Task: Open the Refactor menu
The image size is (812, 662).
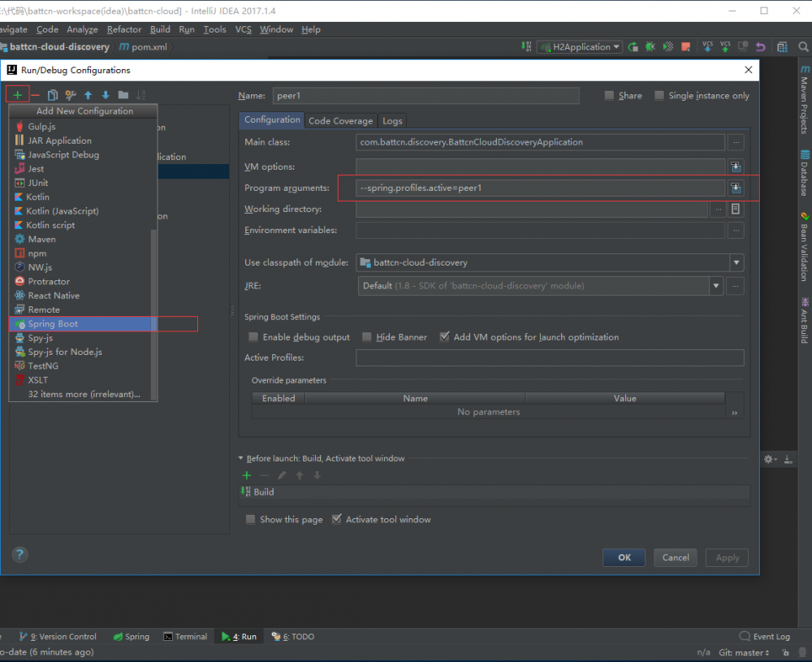Action: 123,29
